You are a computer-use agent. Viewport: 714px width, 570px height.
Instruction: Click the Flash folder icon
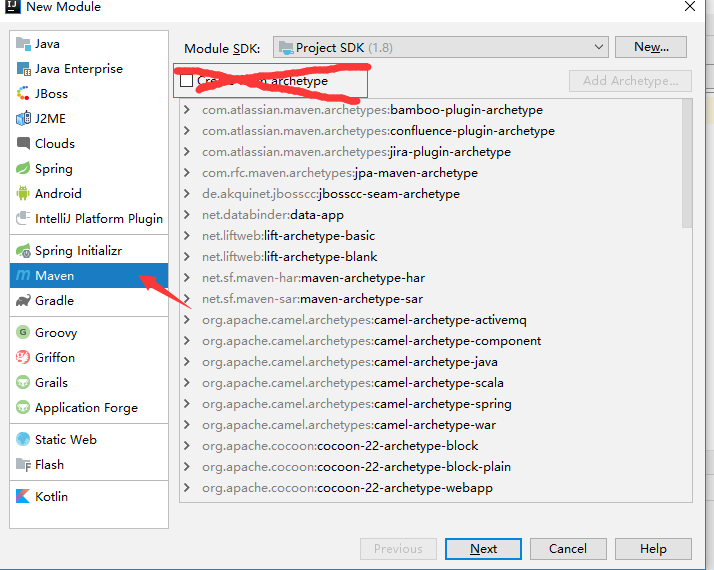coord(23,464)
